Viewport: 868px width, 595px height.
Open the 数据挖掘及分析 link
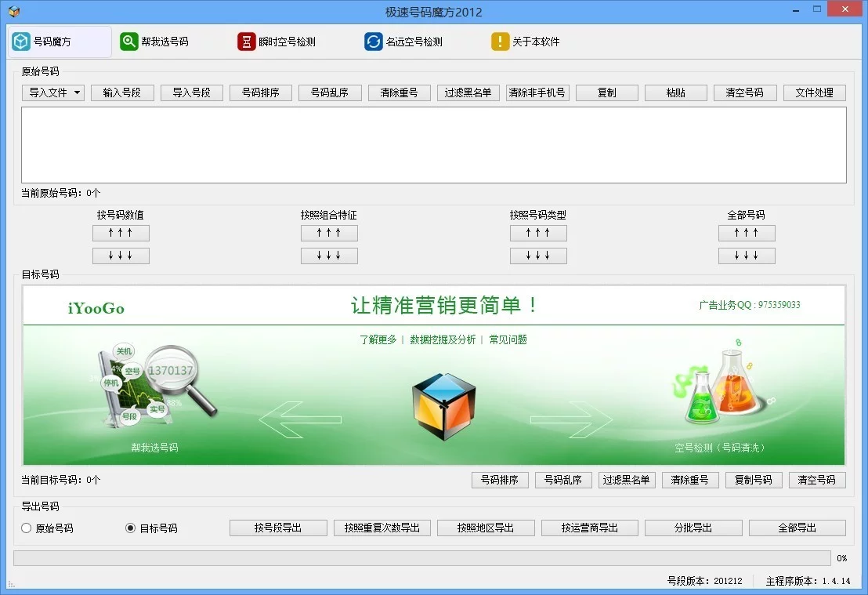coord(443,339)
